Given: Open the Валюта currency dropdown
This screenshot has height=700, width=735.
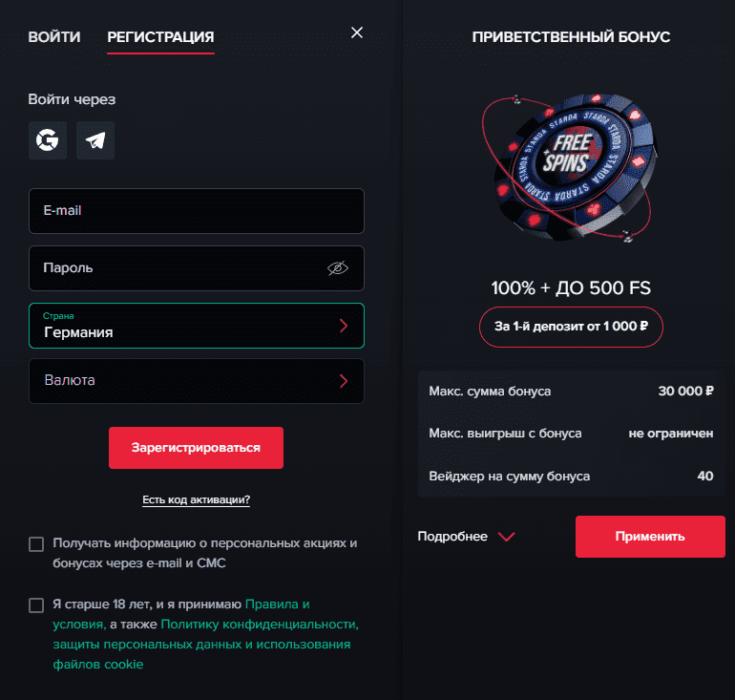Looking at the screenshot, I should coord(197,381).
